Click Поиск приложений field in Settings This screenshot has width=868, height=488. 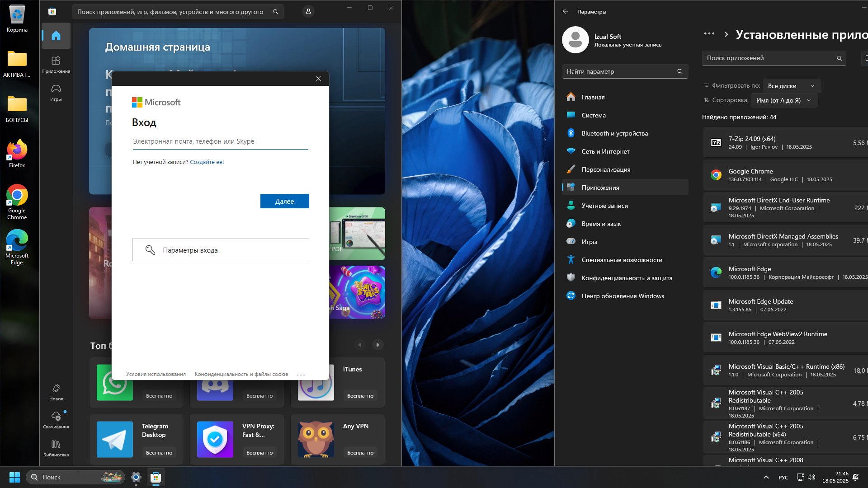[x=774, y=58]
